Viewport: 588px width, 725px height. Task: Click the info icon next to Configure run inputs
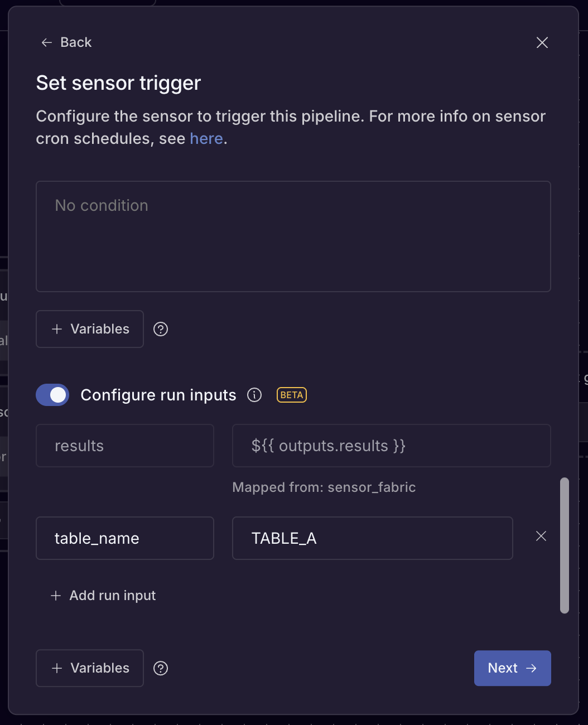[254, 395]
